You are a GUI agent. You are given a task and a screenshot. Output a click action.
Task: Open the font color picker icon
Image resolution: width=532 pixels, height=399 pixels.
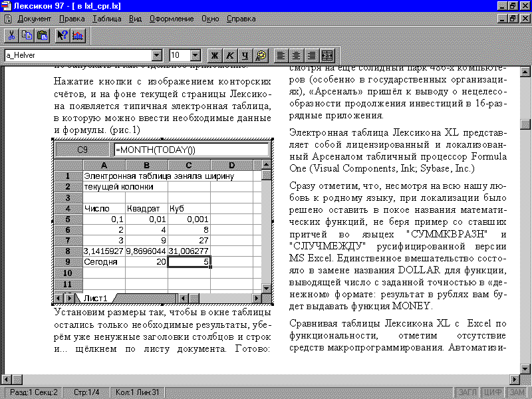coord(261,56)
